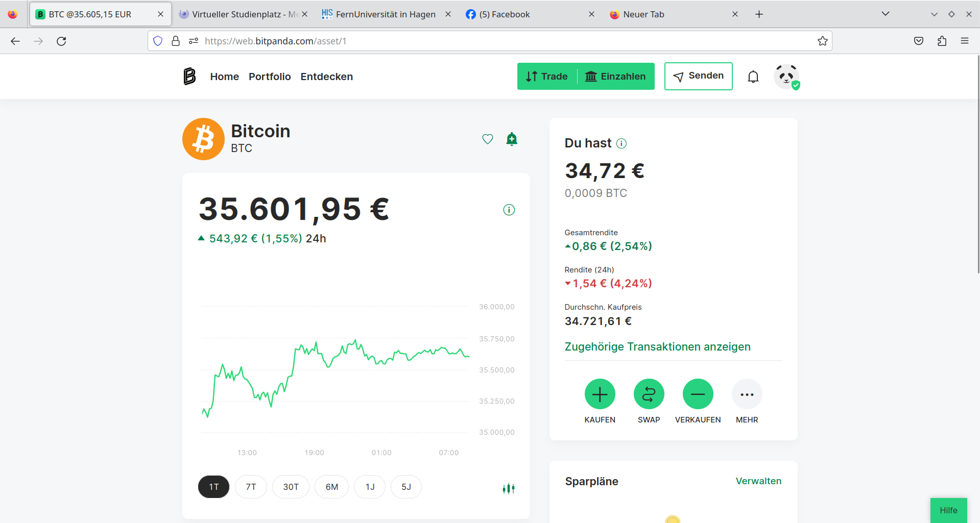Switch chart to candlestick view
Image resolution: width=980 pixels, height=523 pixels.
[508, 488]
